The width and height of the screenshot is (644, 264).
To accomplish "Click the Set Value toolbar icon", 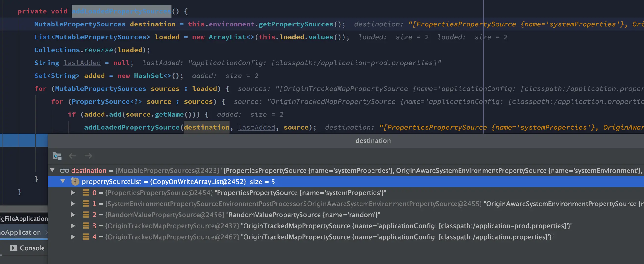I will (57, 156).
